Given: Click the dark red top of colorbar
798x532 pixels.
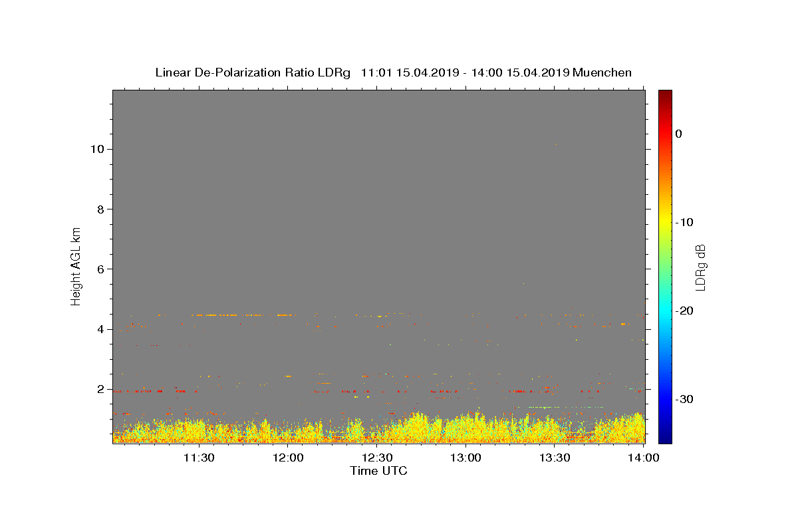Looking at the screenshot, I should pyautogui.click(x=665, y=94).
